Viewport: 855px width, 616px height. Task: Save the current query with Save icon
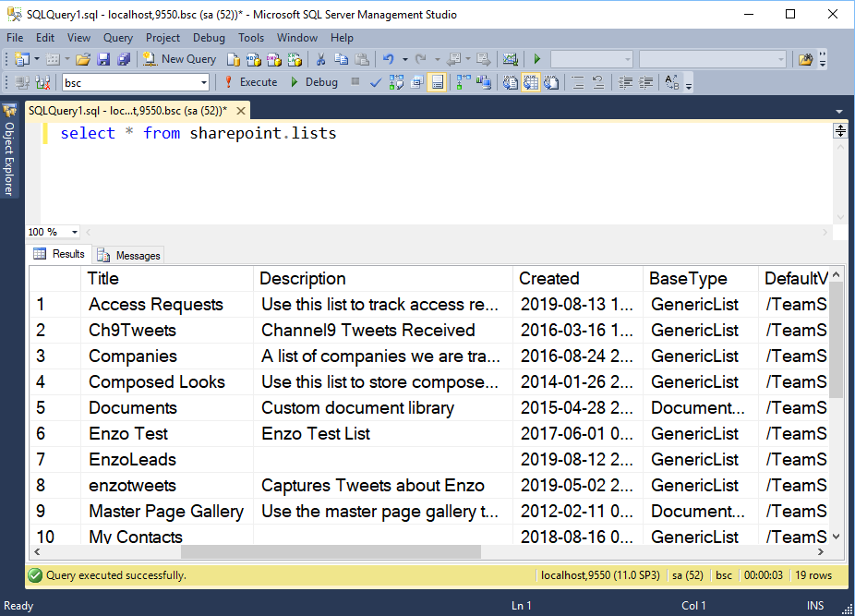(103, 59)
